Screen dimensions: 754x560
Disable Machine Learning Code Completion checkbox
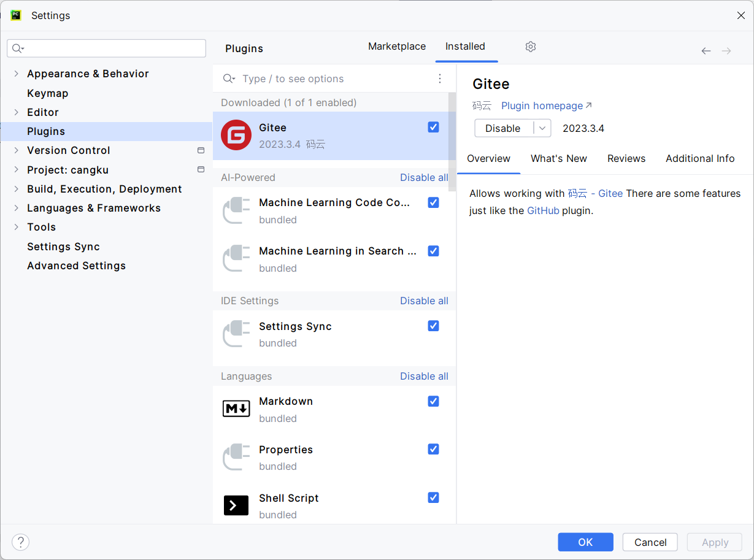point(434,202)
